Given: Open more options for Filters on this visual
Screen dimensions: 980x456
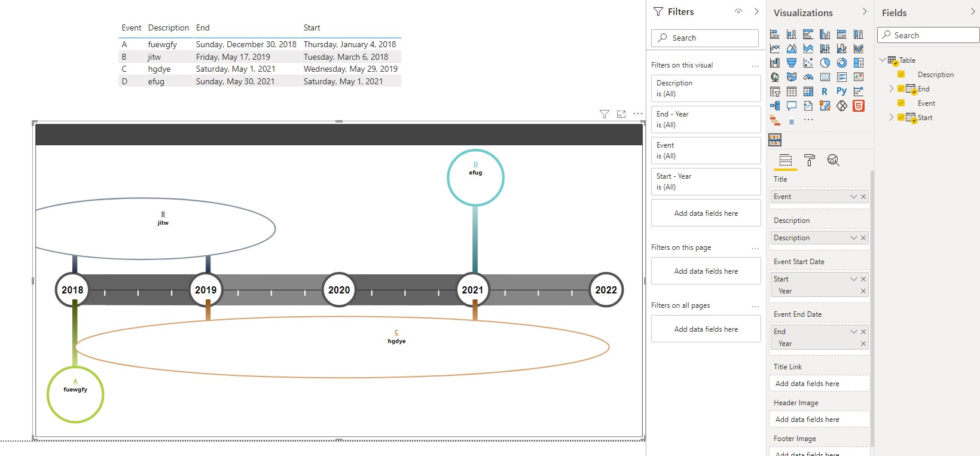Looking at the screenshot, I should [755, 66].
